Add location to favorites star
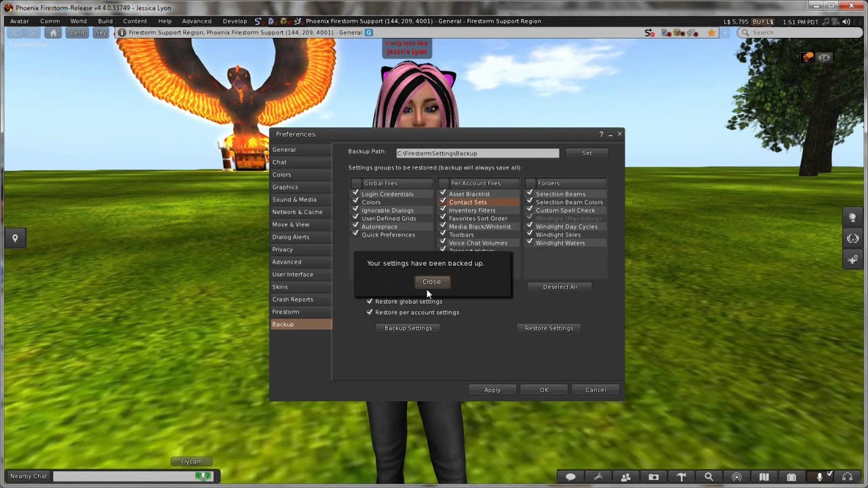 pyautogui.click(x=711, y=33)
